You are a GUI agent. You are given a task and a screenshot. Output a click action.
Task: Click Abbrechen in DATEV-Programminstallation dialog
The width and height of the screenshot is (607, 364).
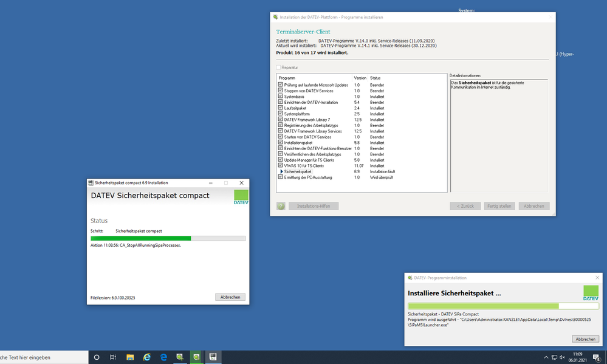point(585,339)
